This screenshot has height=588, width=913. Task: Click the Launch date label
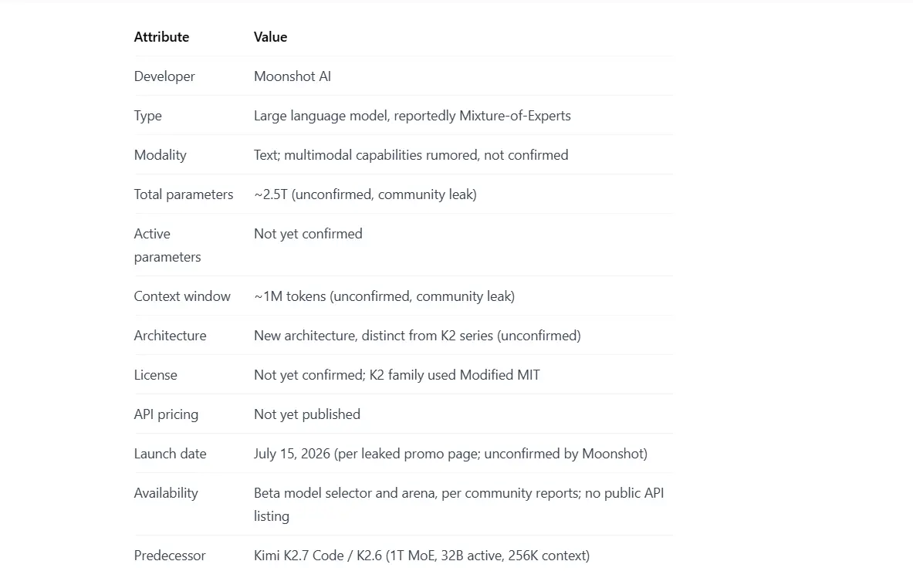point(170,454)
